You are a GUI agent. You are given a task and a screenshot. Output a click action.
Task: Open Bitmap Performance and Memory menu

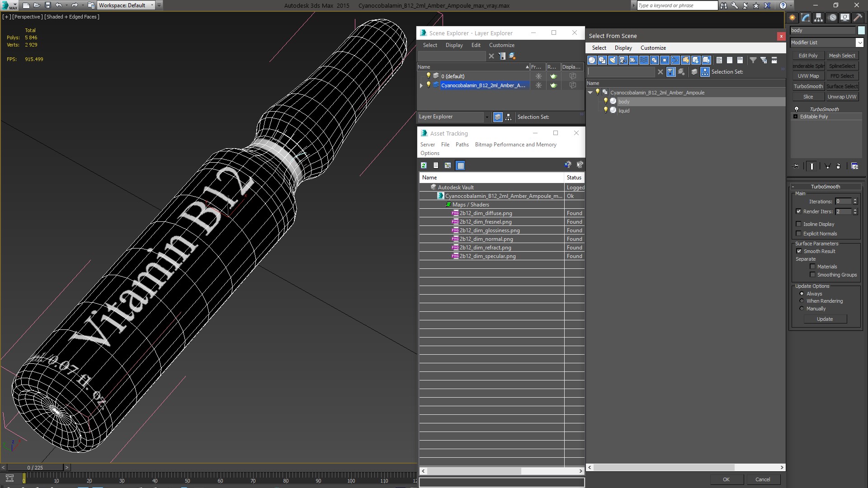tap(515, 145)
